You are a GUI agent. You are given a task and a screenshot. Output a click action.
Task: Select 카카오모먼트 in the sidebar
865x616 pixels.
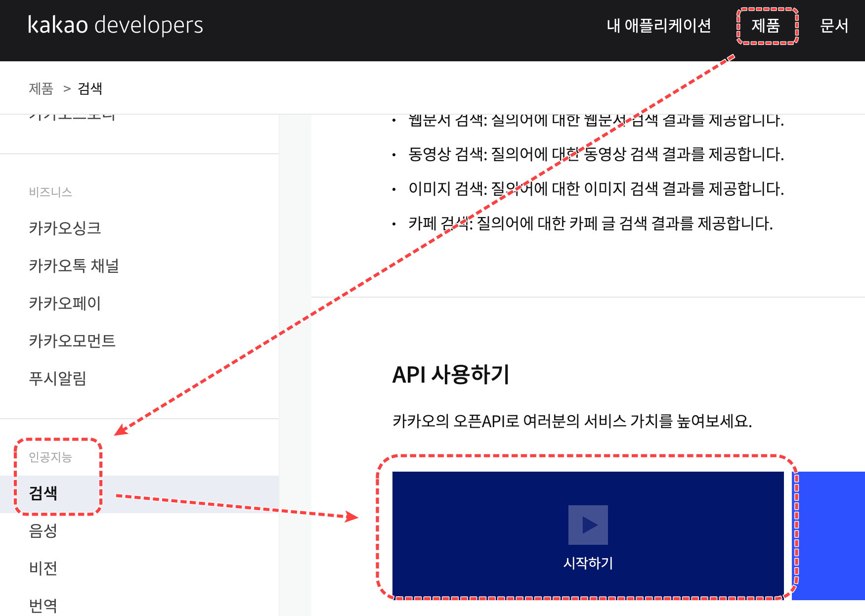[x=72, y=341]
